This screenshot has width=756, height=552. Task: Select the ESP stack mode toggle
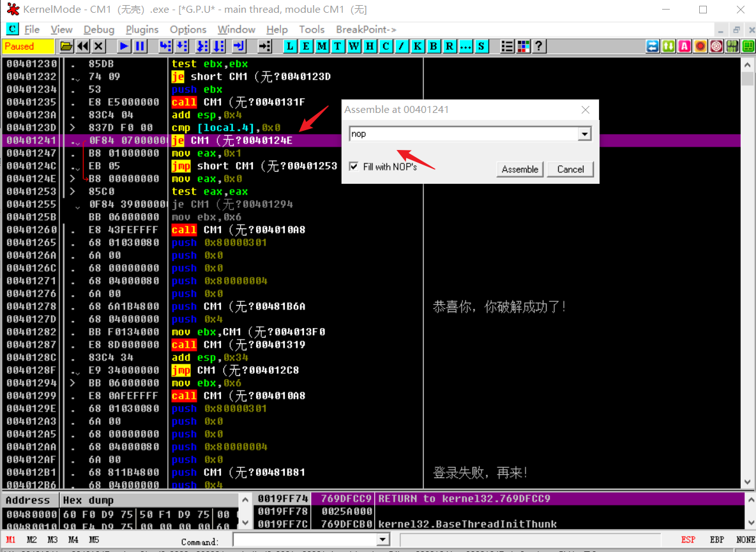point(688,540)
